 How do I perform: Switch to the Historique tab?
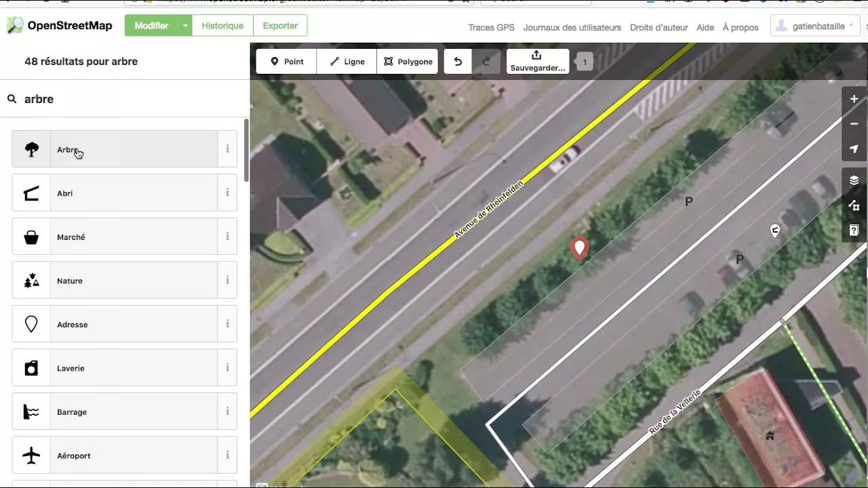coord(222,26)
